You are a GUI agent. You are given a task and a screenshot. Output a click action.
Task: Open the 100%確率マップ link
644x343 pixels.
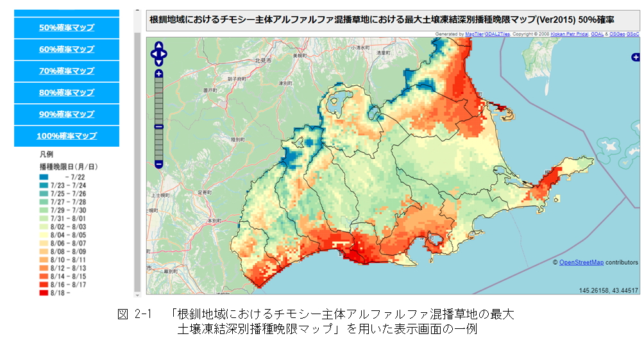67,136
